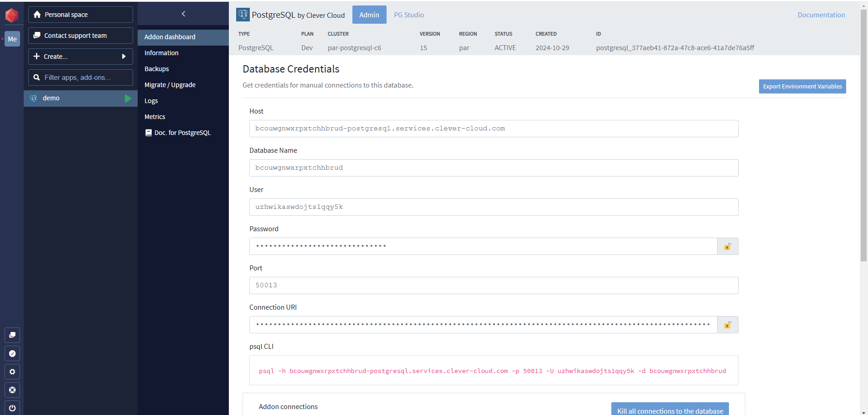Click the PostgreSQL elephant icon beside demo
Image resolution: width=868 pixels, height=415 pixels.
33,98
